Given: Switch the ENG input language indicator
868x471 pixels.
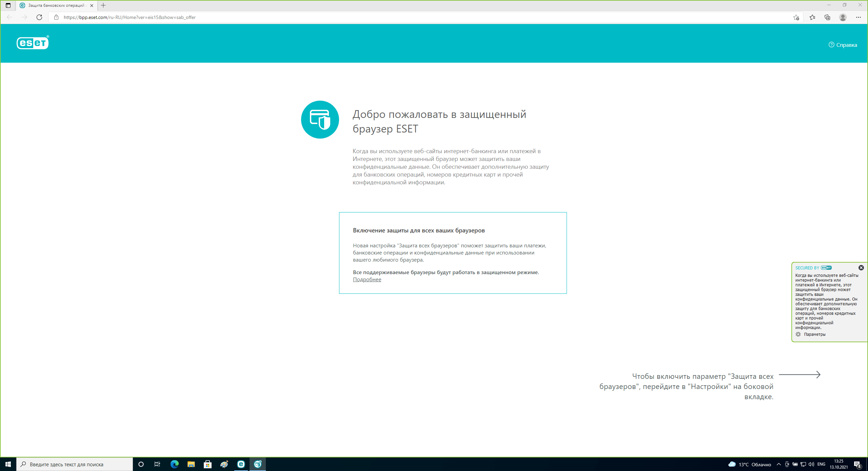Looking at the screenshot, I should click(x=821, y=464).
